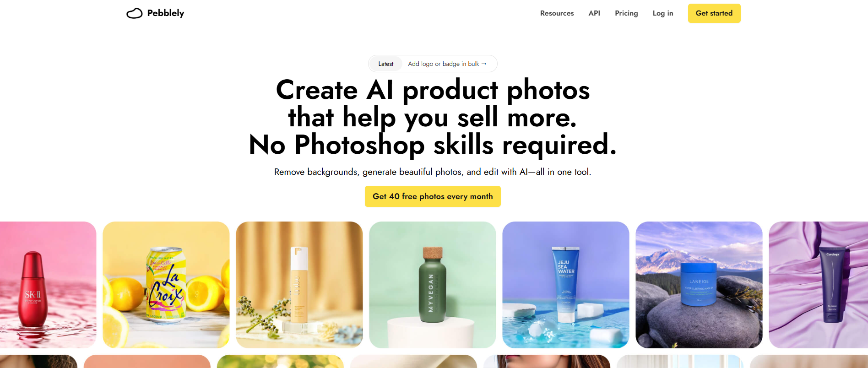The image size is (868, 368).
Task: Open the Pricing page
Action: (626, 13)
